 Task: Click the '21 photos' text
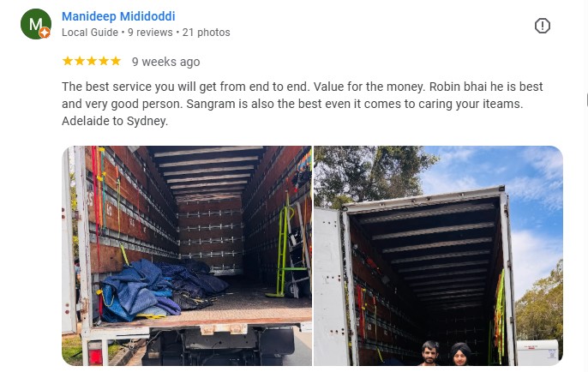(x=207, y=33)
